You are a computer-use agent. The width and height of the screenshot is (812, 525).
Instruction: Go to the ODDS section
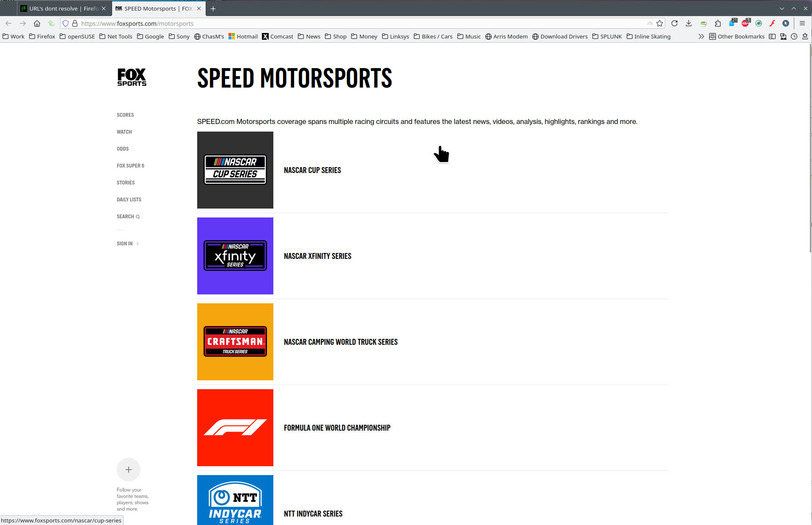coord(123,149)
